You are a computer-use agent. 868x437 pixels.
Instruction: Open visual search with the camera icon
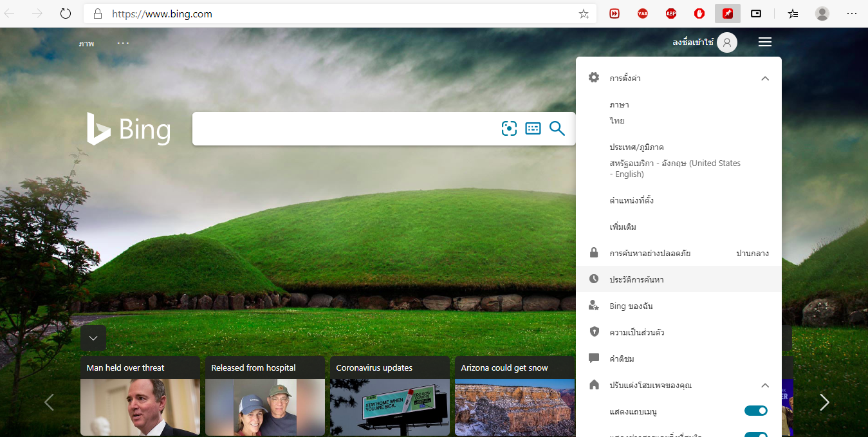(x=509, y=128)
